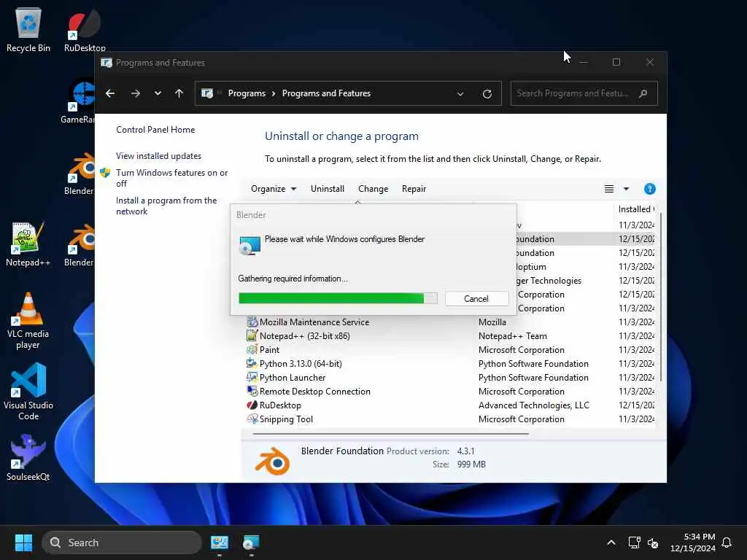Viewport: 747px width, 560px height.
Task: Click the horizontal scrollbar under program list
Action: pyautogui.click(x=391, y=434)
